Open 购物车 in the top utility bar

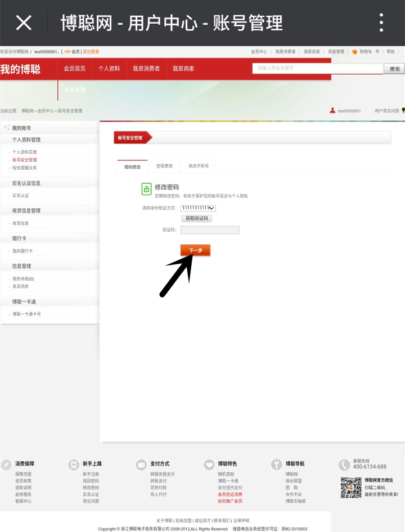tap(366, 52)
